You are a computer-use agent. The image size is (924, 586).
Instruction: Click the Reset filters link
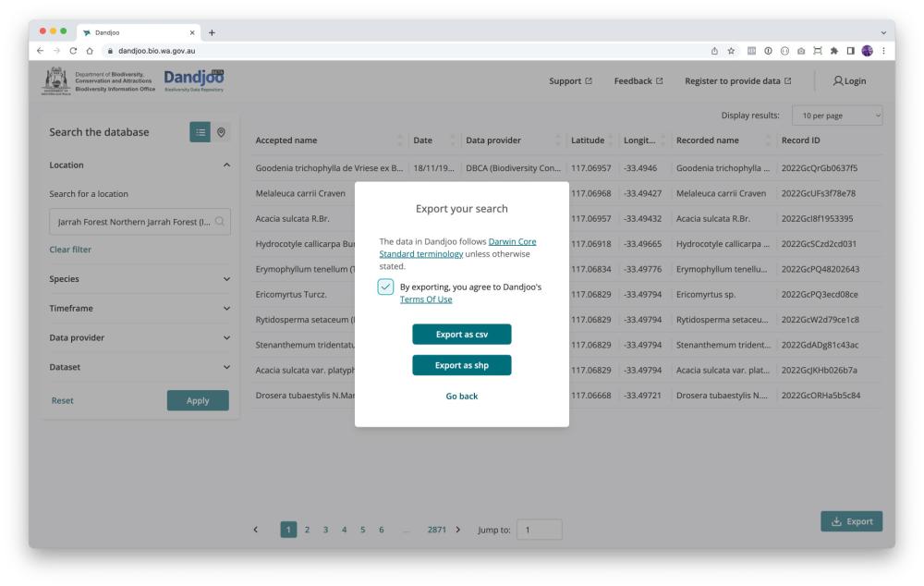coord(63,400)
